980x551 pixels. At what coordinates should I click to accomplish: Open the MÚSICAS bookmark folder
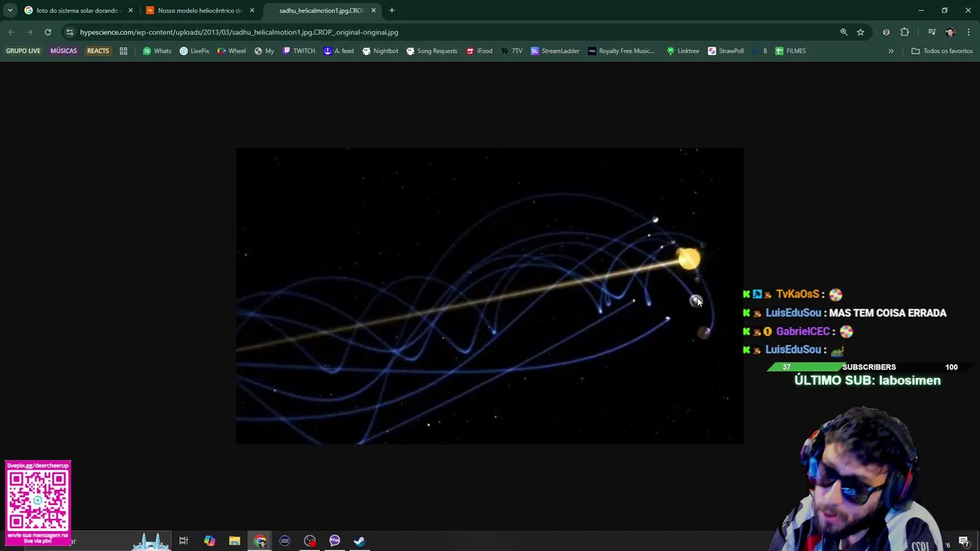pyautogui.click(x=64, y=51)
